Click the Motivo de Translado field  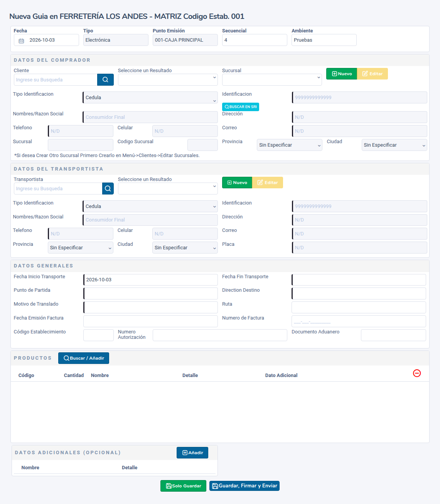click(x=150, y=308)
